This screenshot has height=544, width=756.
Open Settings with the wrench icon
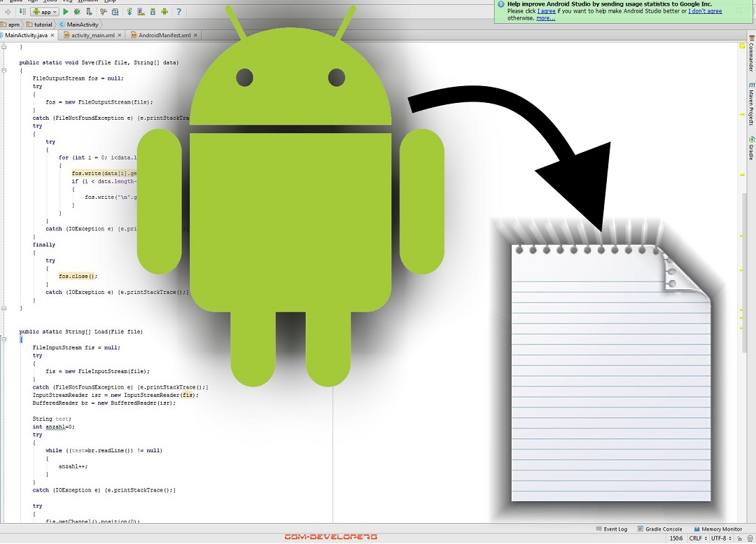103,12
